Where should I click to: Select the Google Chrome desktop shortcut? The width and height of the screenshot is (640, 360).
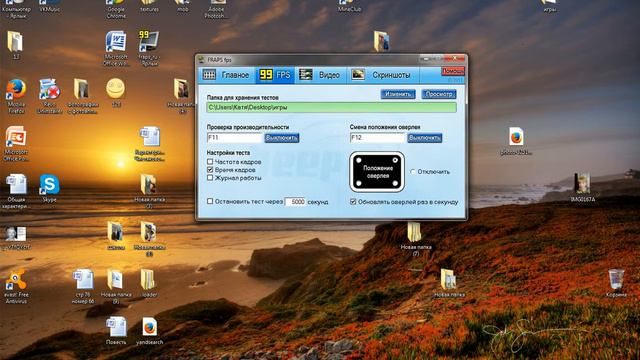point(116,9)
